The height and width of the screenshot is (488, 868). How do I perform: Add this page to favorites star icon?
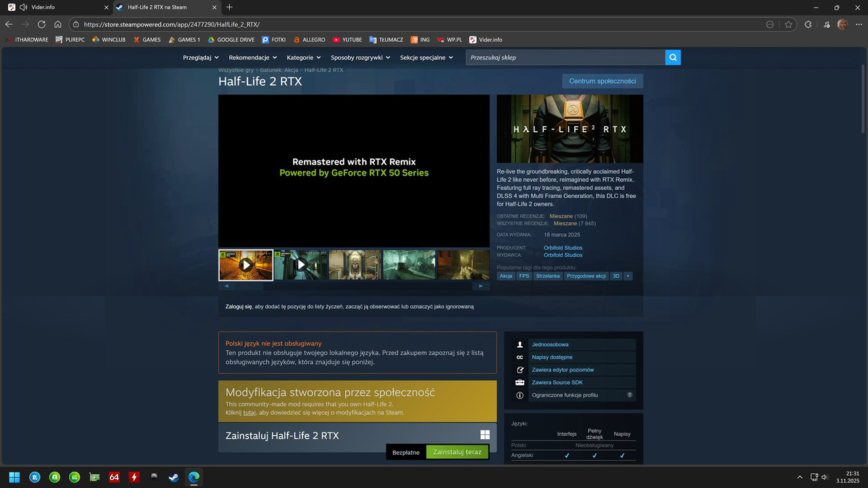point(789,24)
